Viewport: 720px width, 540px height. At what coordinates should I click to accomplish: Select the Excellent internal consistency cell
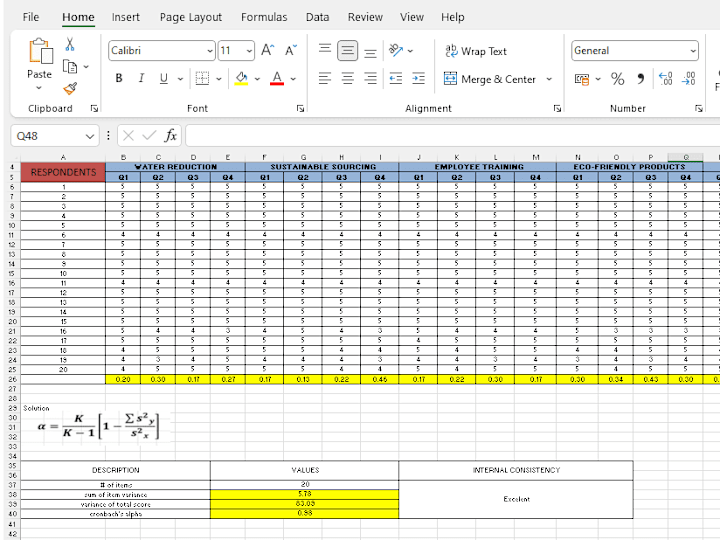pyautogui.click(x=516, y=499)
